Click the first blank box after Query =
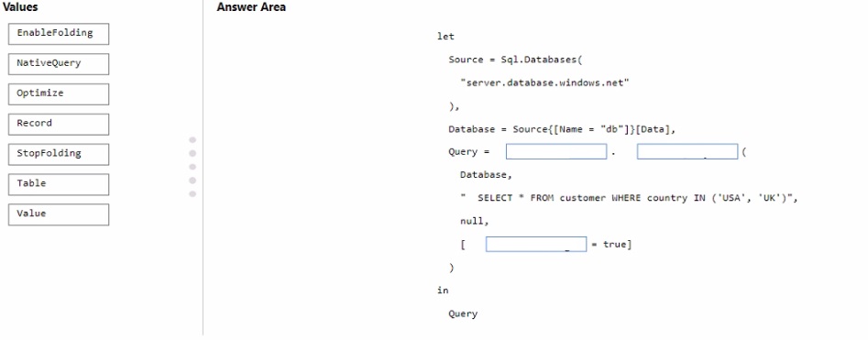This screenshot has width=868, height=340. [556, 152]
